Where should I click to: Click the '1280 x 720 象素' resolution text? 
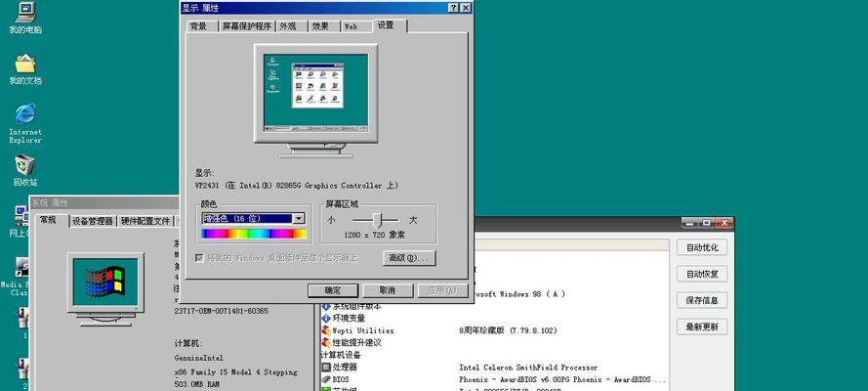(x=374, y=235)
